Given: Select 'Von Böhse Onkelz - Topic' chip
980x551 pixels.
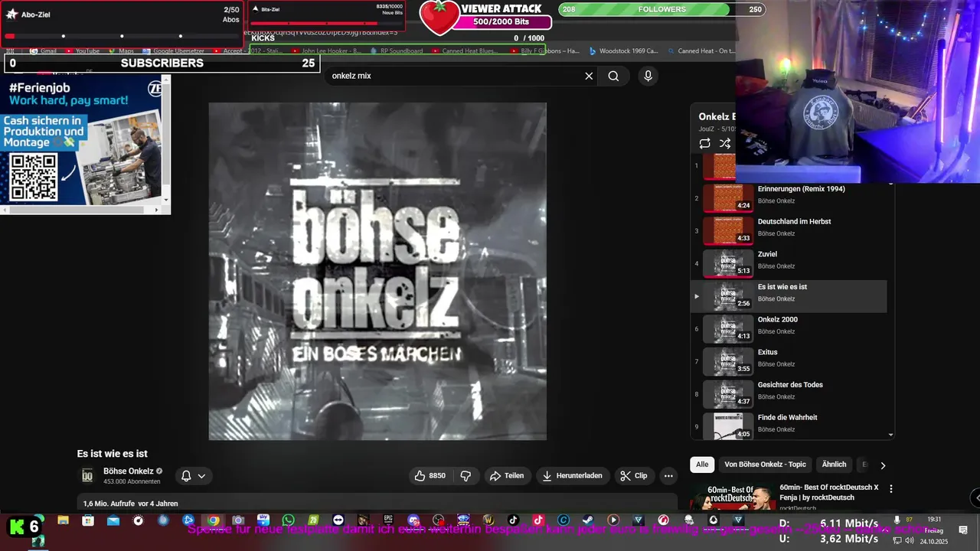Looking at the screenshot, I should [765, 465].
